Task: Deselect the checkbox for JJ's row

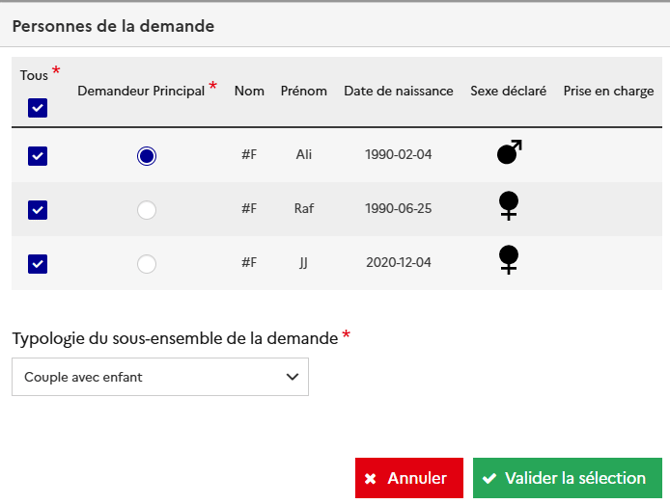Action: [38, 264]
